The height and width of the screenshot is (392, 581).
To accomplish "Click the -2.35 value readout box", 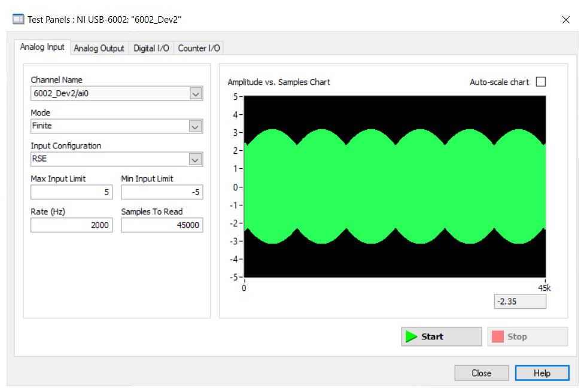I will tap(519, 302).
